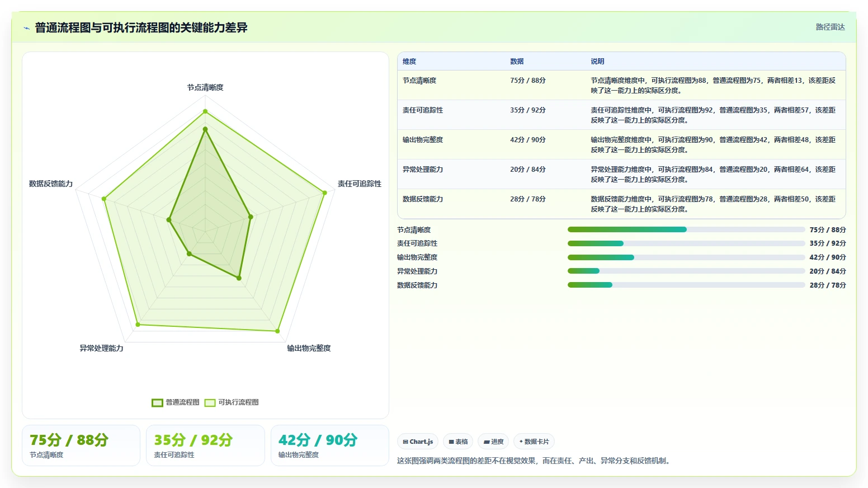Click the 进度 tag chip
Image resolution: width=868 pixels, height=488 pixels.
pos(493,442)
